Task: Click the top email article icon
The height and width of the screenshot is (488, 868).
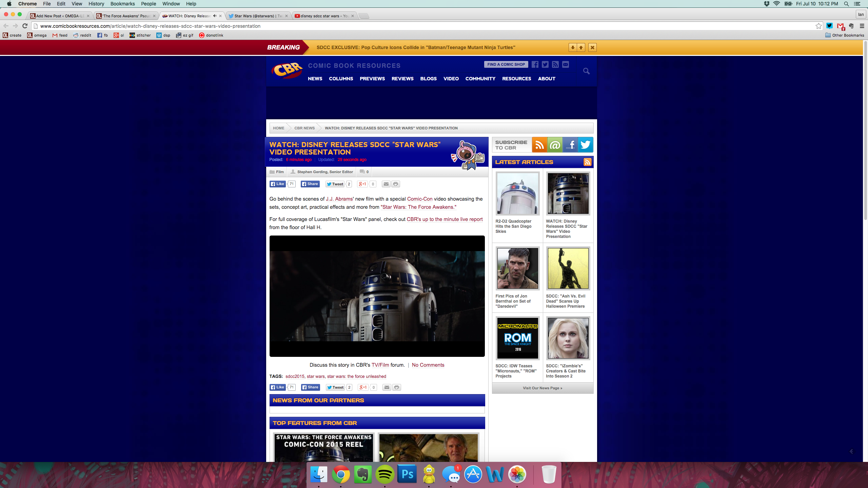Action: click(386, 184)
